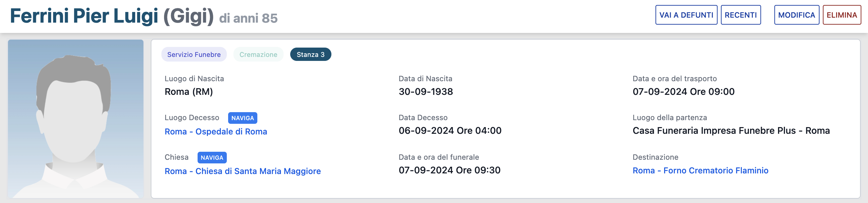
Task: Navigate to Luogo Decesso via NAVIGA
Action: coord(242,118)
